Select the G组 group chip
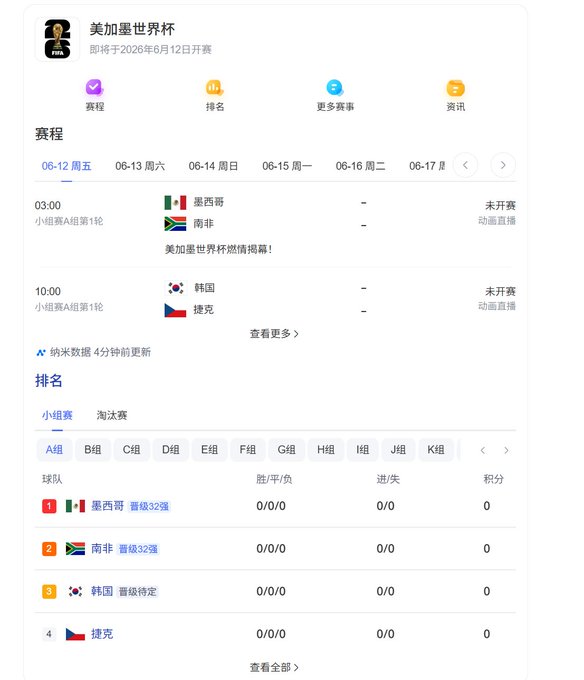 (286, 450)
